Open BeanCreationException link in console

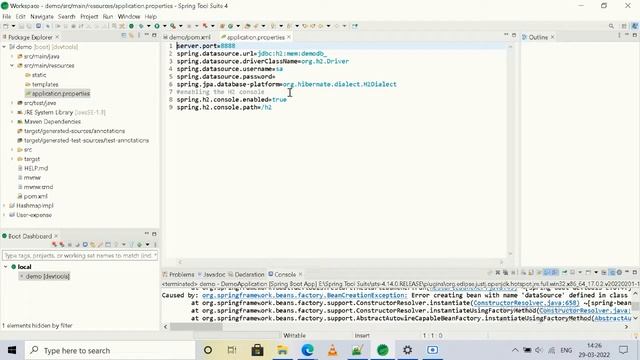tap(304, 295)
